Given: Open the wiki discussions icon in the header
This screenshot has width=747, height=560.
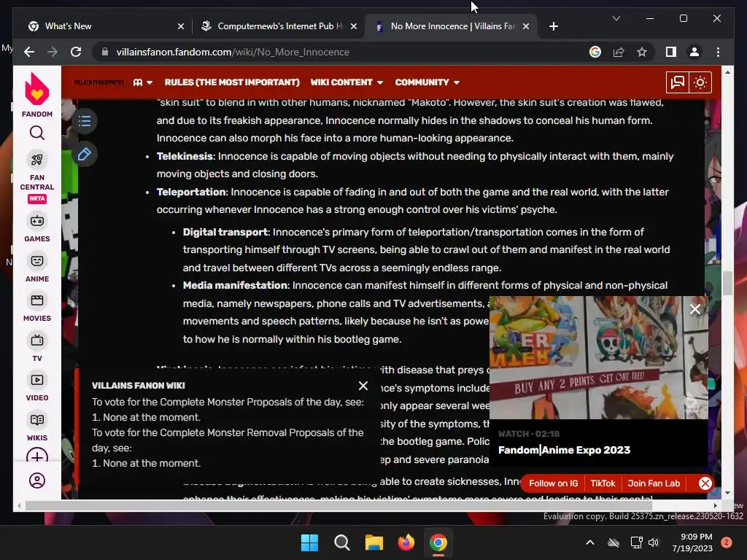Looking at the screenshot, I should pyautogui.click(x=677, y=82).
